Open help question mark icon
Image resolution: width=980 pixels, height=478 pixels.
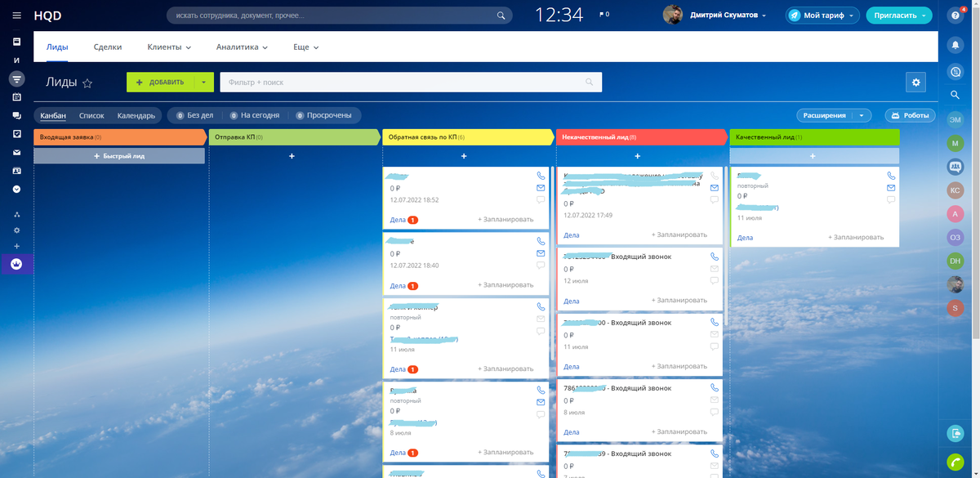tap(955, 16)
